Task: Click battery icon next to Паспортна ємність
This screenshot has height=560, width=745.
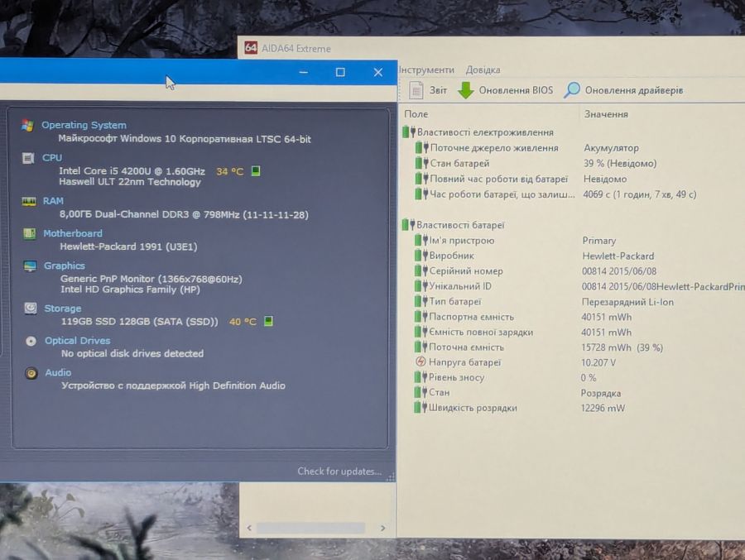Action: click(421, 316)
